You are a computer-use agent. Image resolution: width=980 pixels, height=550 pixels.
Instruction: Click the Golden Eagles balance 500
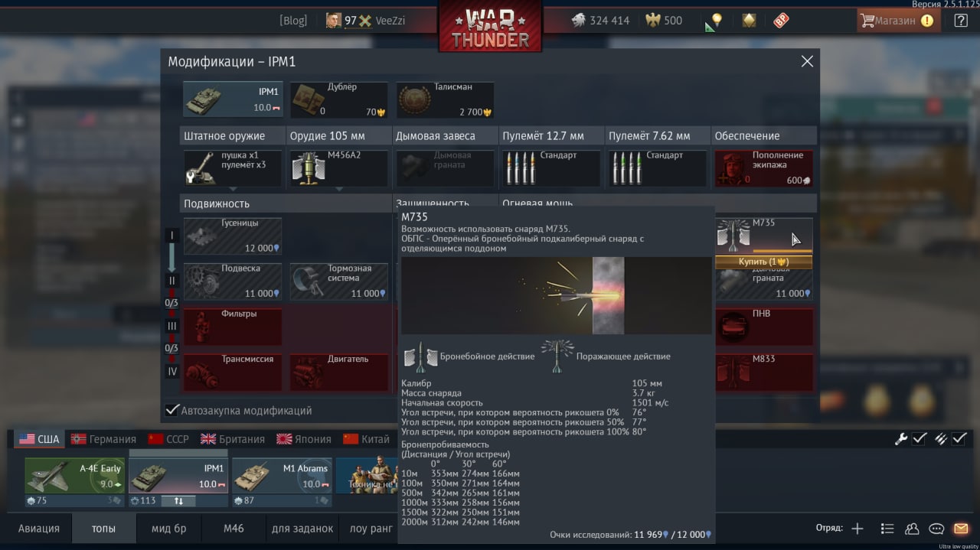[x=664, y=21]
